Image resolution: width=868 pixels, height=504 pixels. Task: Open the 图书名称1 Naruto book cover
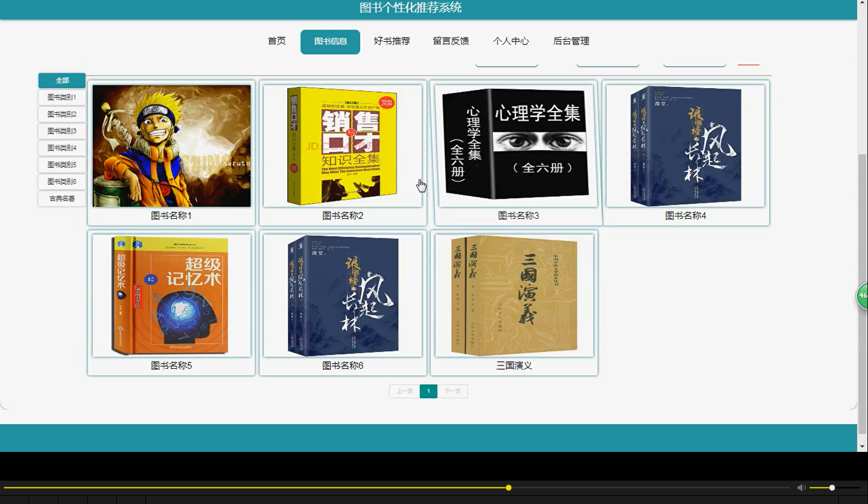[171, 145]
